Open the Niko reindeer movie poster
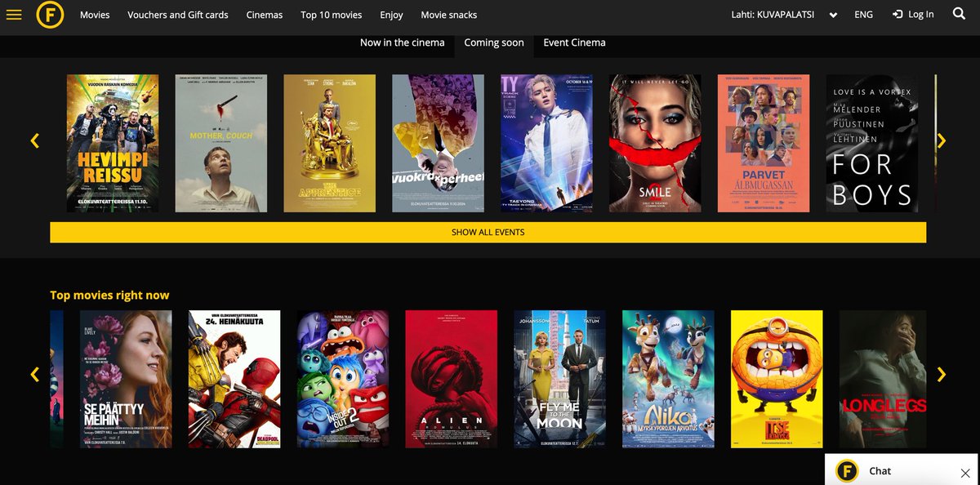Image resolution: width=980 pixels, height=485 pixels. pos(669,379)
